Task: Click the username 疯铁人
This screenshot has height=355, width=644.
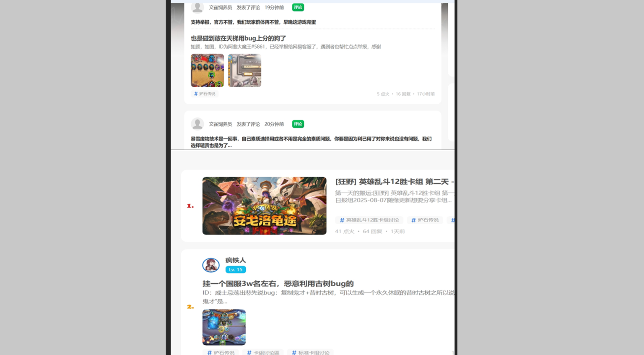Action: (236, 260)
